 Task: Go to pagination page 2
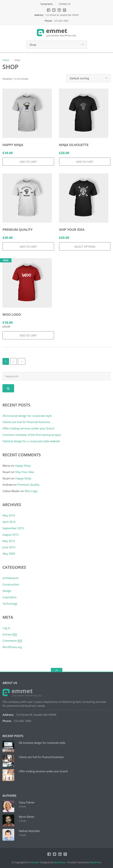pos(13,361)
